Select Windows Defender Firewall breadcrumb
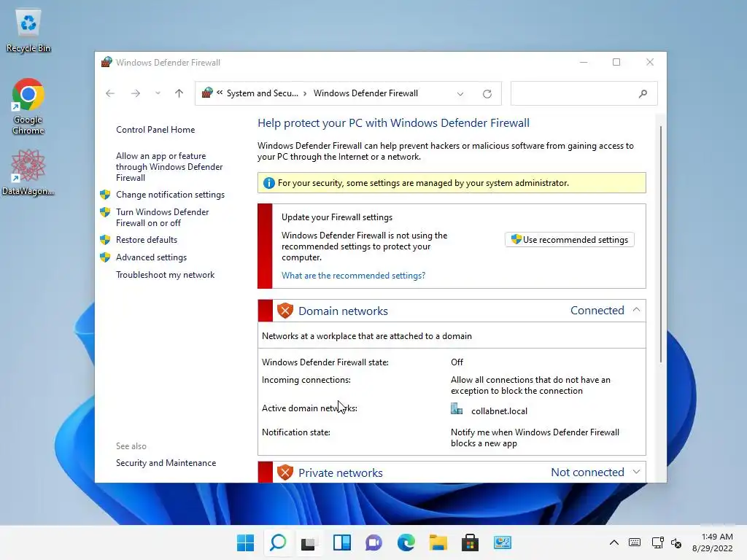747x560 pixels. click(x=365, y=93)
